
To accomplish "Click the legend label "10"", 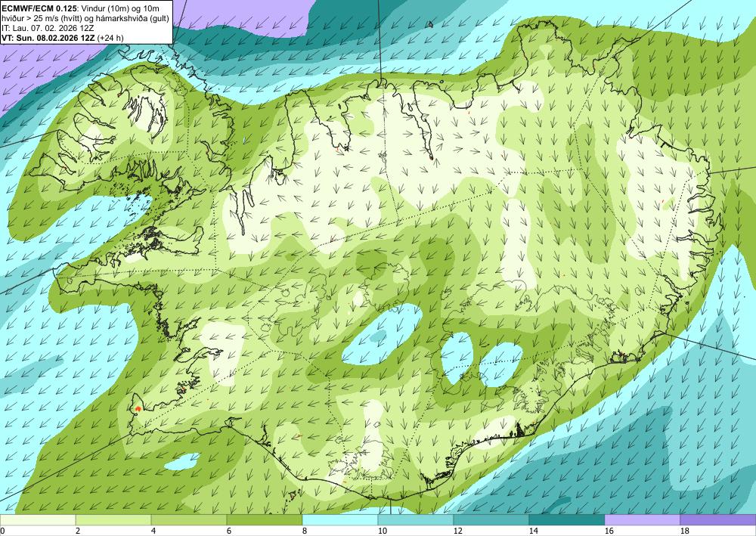I will coord(383,531).
